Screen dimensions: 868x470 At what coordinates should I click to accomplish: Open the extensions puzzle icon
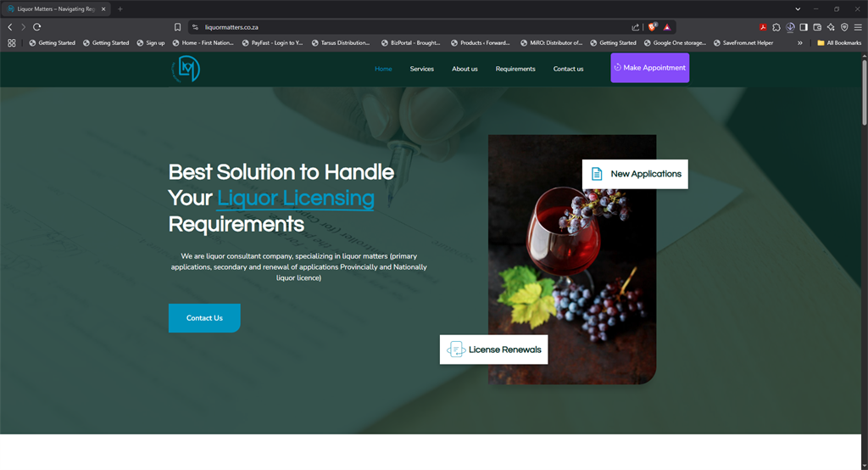(x=776, y=27)
